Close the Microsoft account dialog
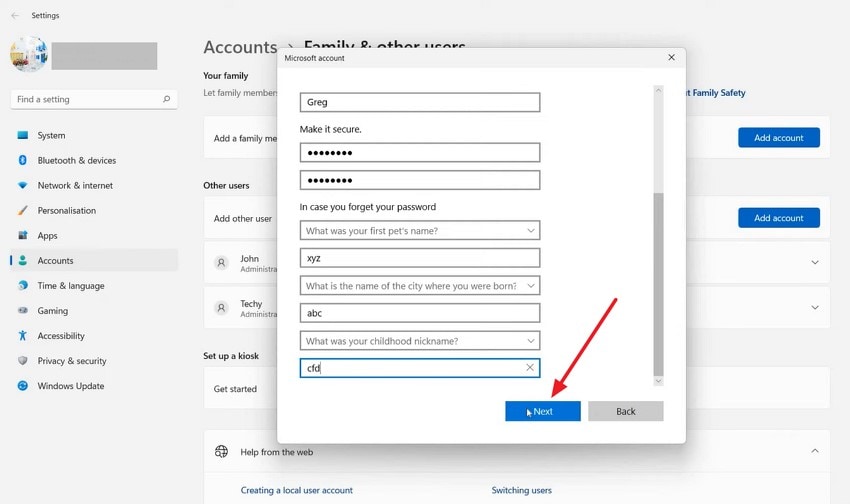 point(671,57)
